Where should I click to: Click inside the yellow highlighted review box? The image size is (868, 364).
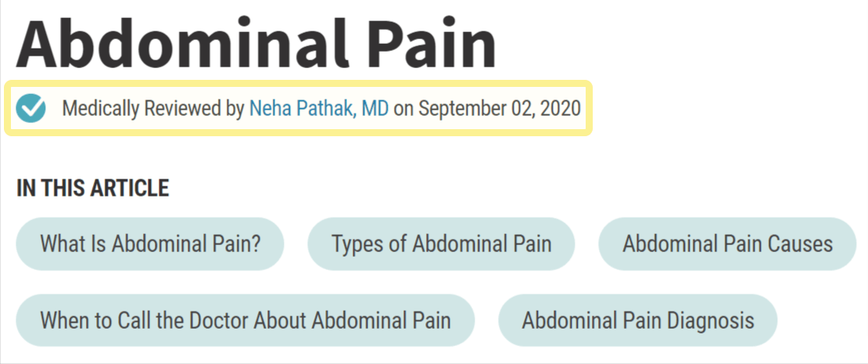(x=299, y=108)
